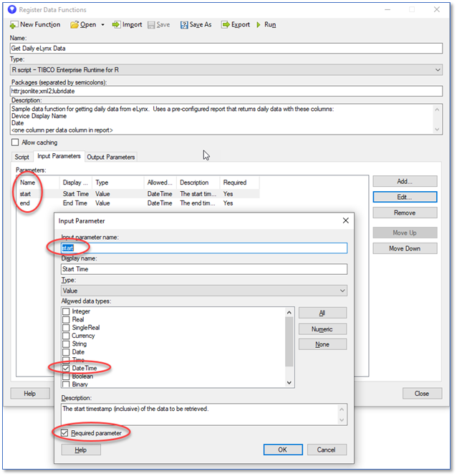Screen dimensions: 457x476
Task: Check the String data type
Action: click(x=66, y=344)
